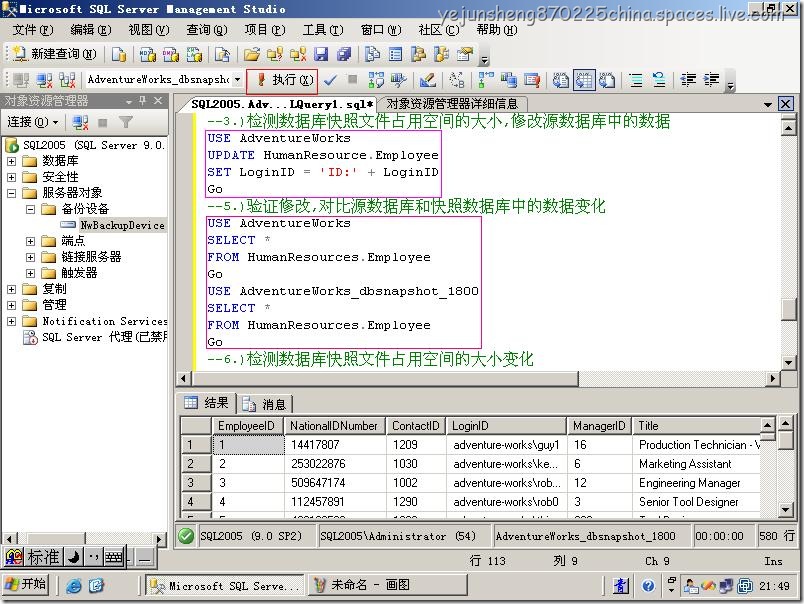Click the Comment Out Selected Lines icon
The width and height of the screenshot is (804, 604).
coord(636,80)
